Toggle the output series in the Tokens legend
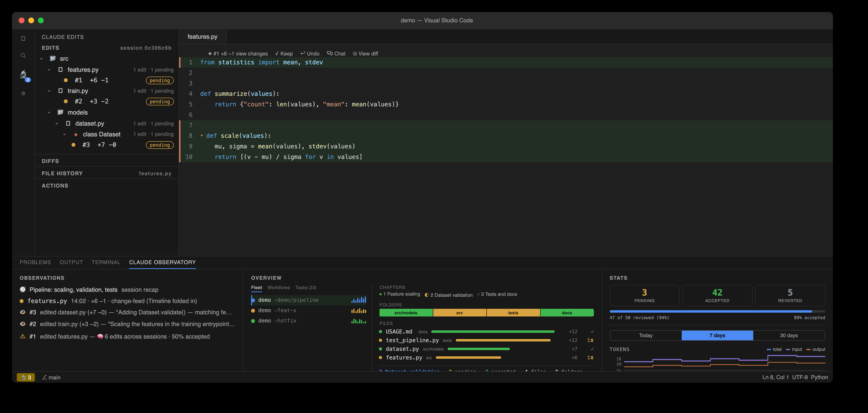868x413 pixels. 816,349
